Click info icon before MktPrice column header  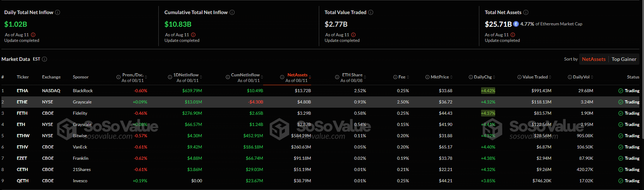point(427,77)
